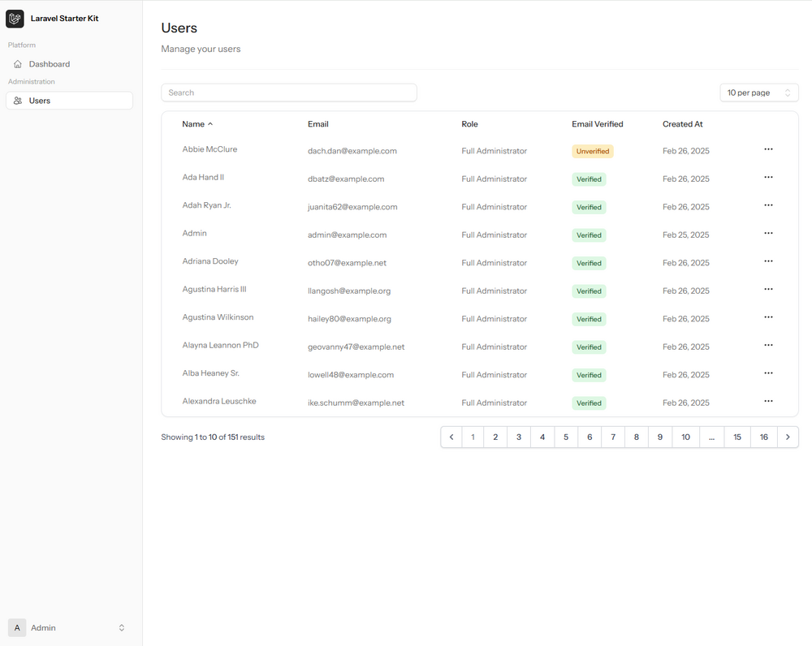The width and height of the screenshot is (812, 646).
Task: Open actions menu for Alexandra Leuschke
Action: click(768, 401)
